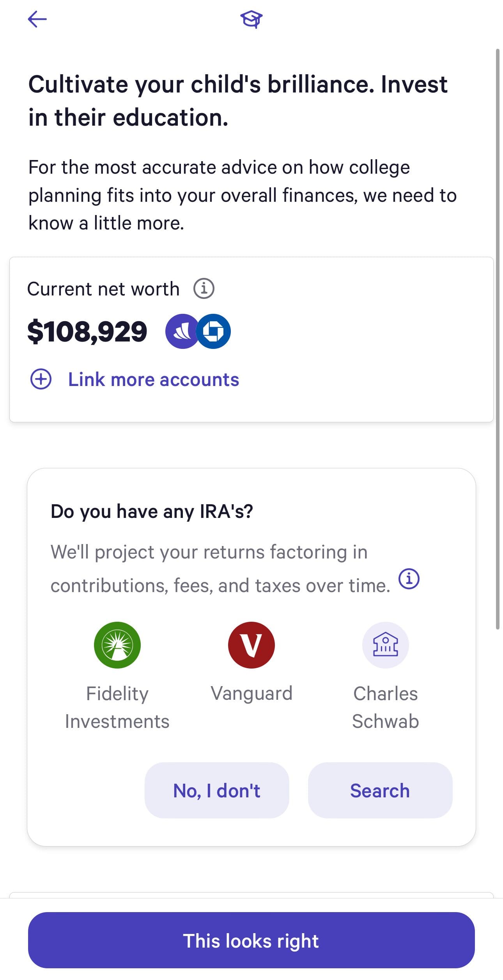Show info on projected returns
This screenshot has width=503, height=980.
coord(409,578)
